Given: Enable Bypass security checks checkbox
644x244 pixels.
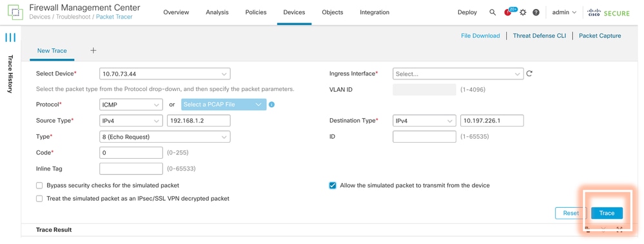Looking at the screenshot, I should click(39, 185).
